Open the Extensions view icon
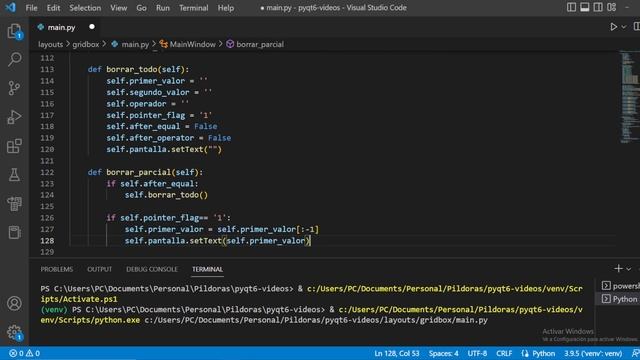640x360 pixels. pos(14,146)
